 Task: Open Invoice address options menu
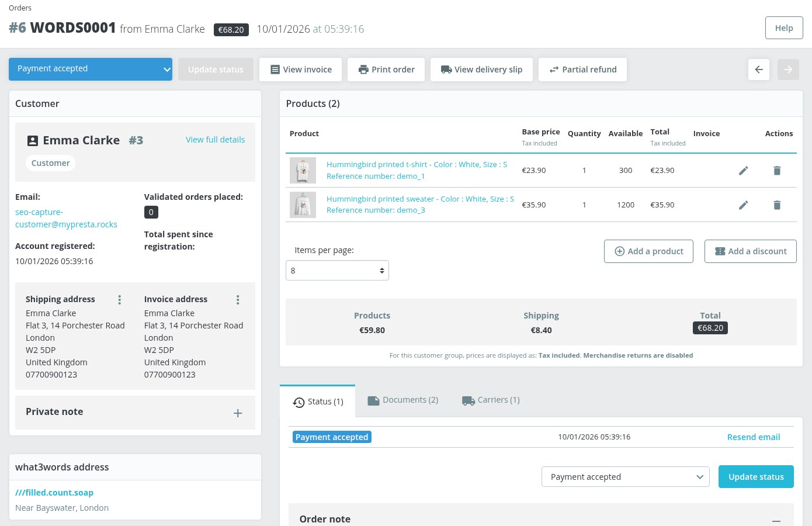tap(238, 300)
